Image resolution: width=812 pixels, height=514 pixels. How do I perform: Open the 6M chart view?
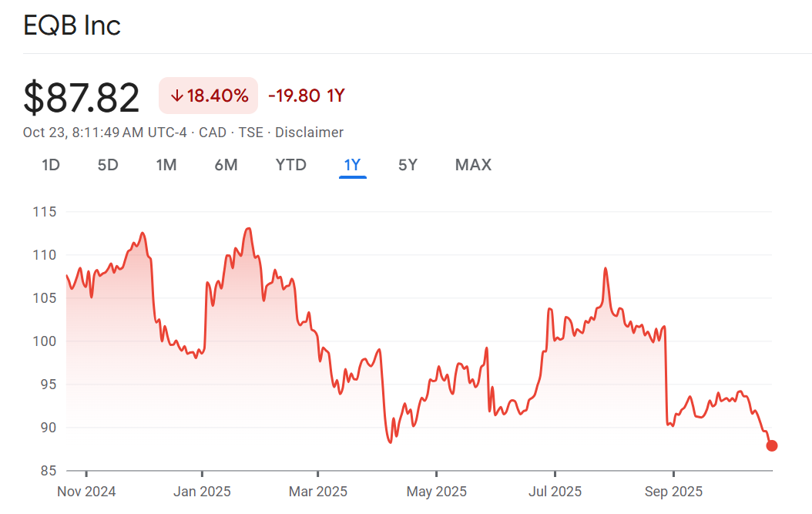point(226,165)
